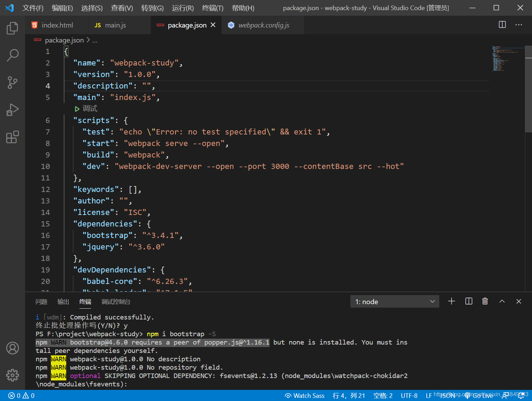Split the editor to the right
The width and height of the screenshot is (532, 401).
tap(502, 25)
